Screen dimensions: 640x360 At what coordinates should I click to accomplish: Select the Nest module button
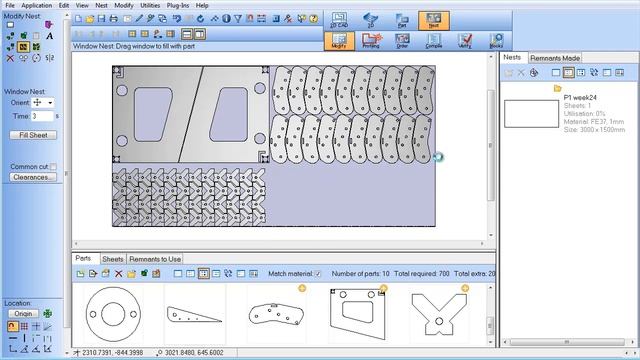pyautogui.click(x=433, y=20)
